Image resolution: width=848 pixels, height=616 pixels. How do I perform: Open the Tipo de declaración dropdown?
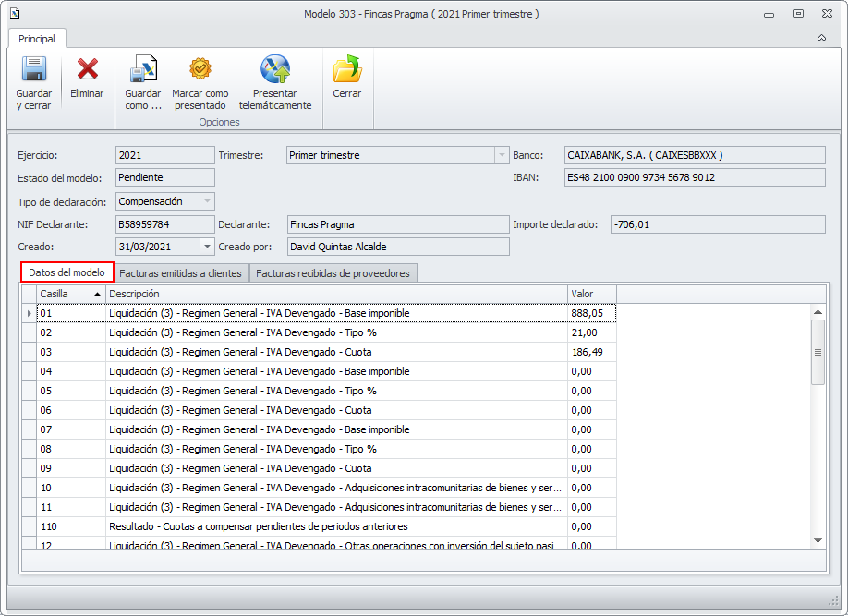pos(207,201)
